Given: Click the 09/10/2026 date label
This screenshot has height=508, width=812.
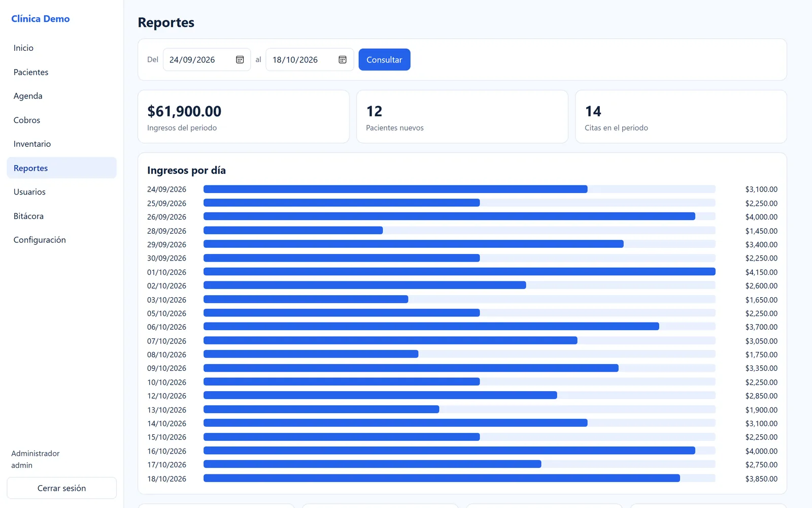Looking at the screenshot, I should click(x=166, y=368).
